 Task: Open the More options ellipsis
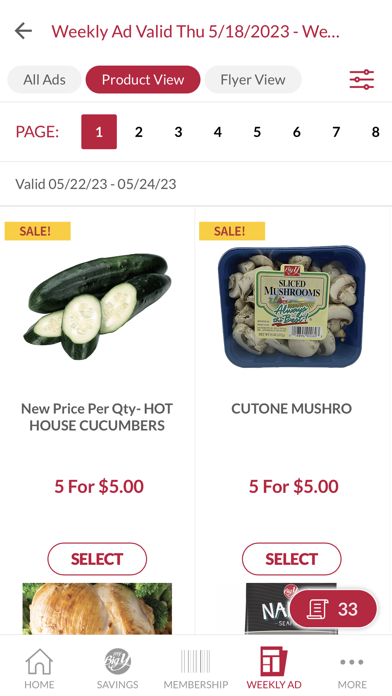click(x=352, y=662)
